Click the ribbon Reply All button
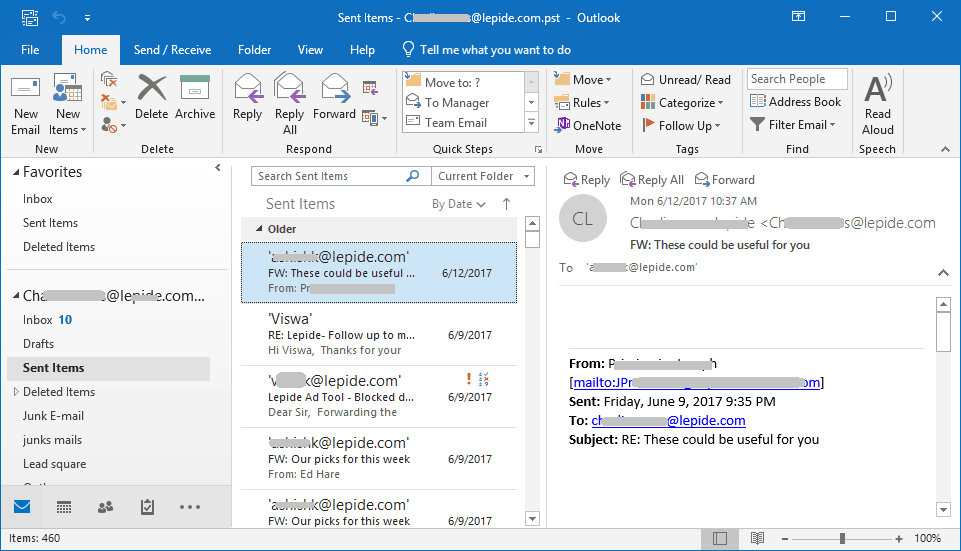Image resolution: width=961 pixels, height=551 pixels. 289,104
